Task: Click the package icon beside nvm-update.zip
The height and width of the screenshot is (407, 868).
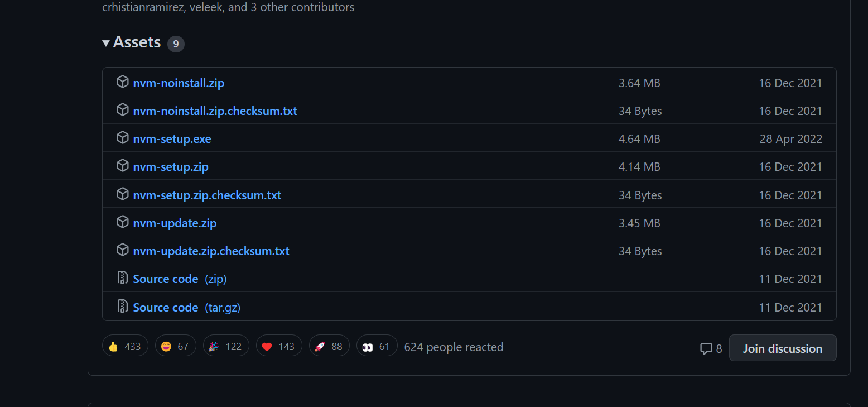Action: tap(123, 222)
